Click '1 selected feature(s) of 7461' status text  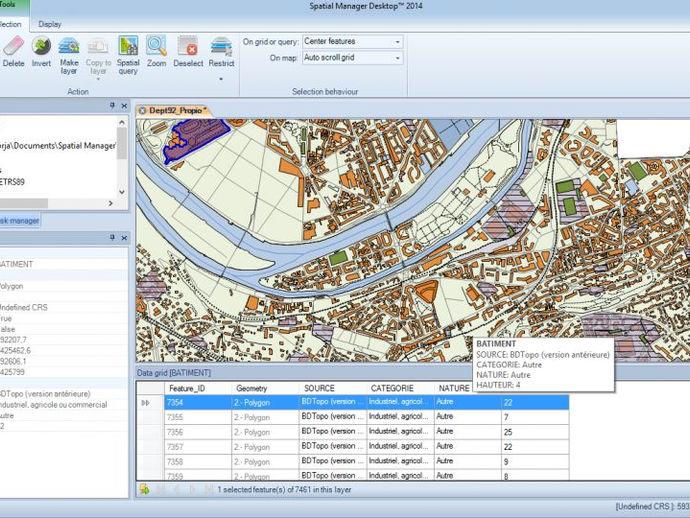coord(284,489)
